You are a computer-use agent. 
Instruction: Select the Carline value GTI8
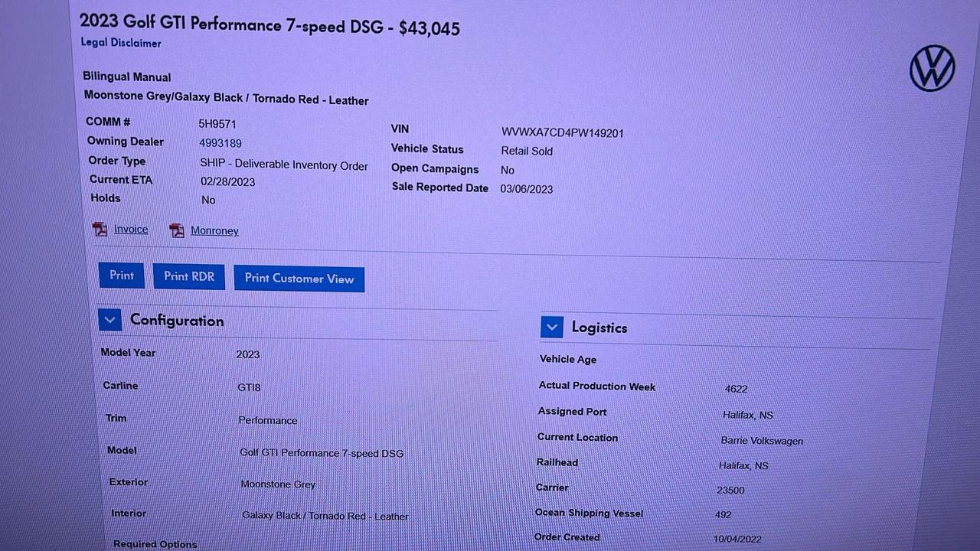[249, 387]
